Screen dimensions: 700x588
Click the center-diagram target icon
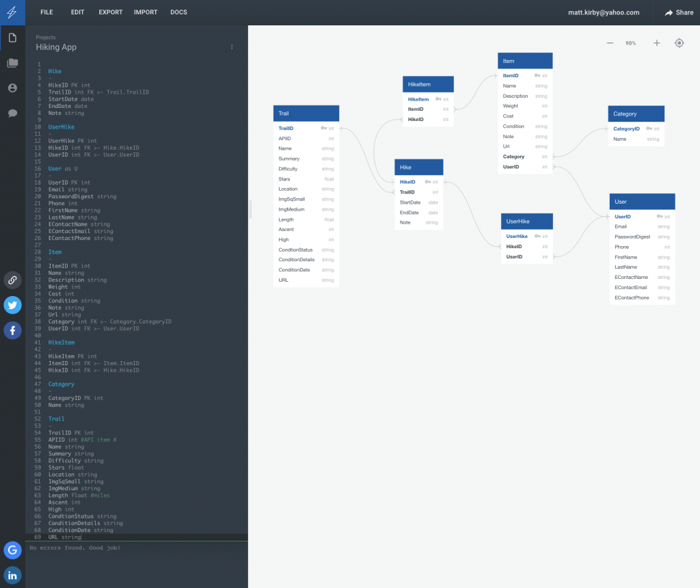click(679, 42)
